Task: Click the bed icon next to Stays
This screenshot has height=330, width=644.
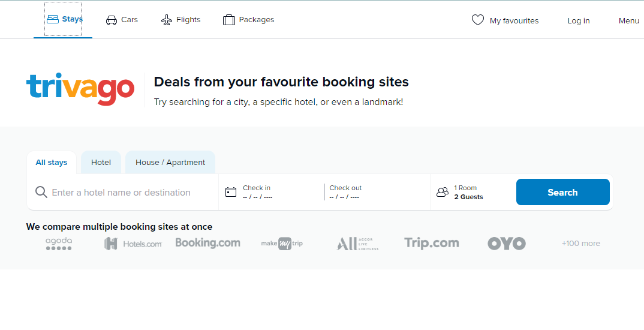Action: (x=53, y=19)
